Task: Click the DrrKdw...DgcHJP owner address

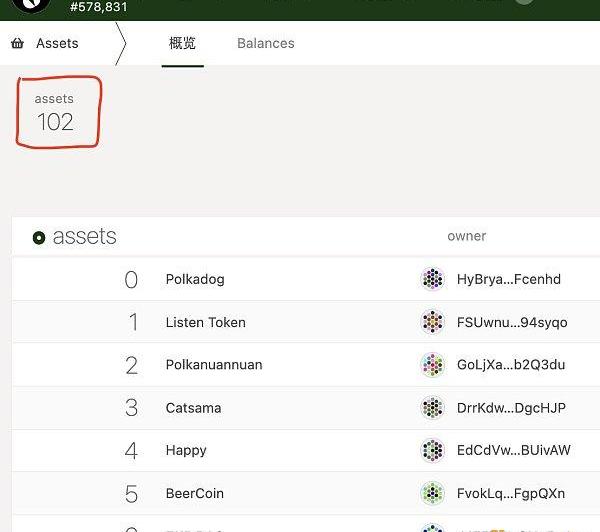Action: pyautogui.click(x=510, y=408)
